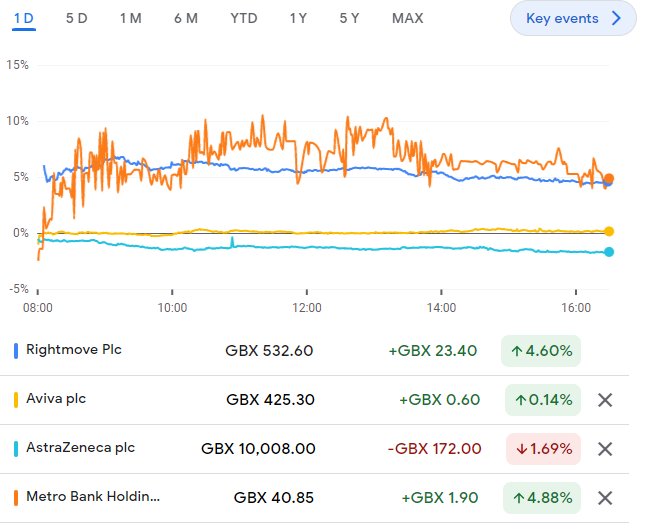The image size is (651, 525).
Task: Remove Metro Bank Holdings from the comparison
Action: pyautogui.click(x=605, y=498)
